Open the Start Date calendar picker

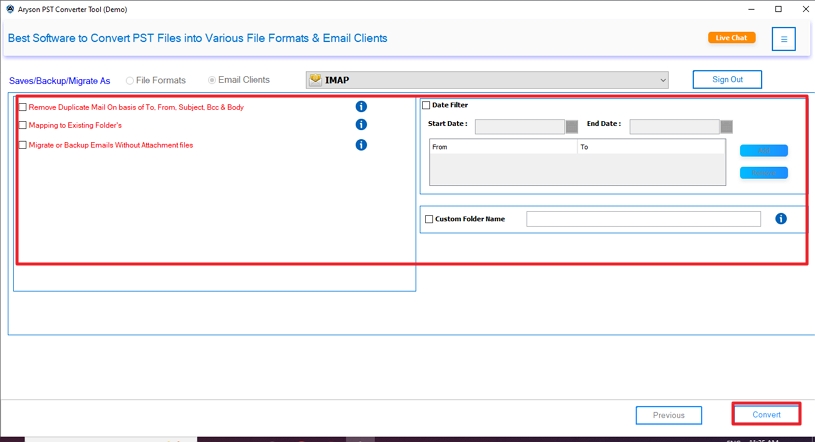572,126
